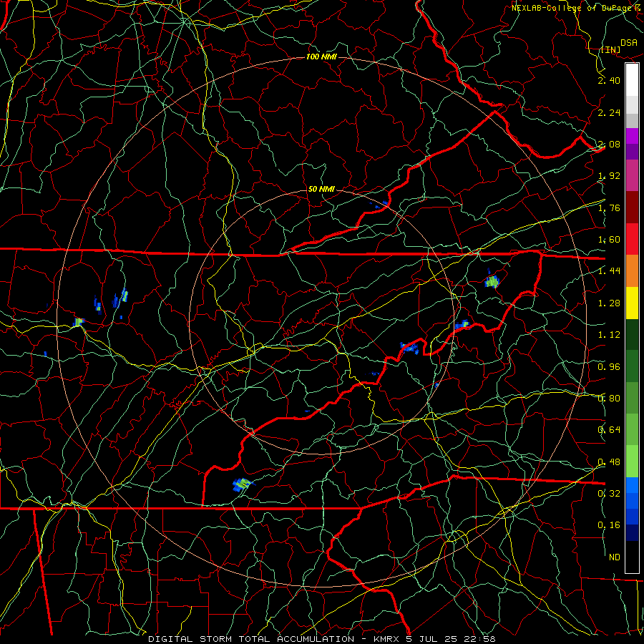The height and width of the screenshot is (644, 644).
Task: Pick the navy legend swatch below 0.16
Action: click(632, 532)
